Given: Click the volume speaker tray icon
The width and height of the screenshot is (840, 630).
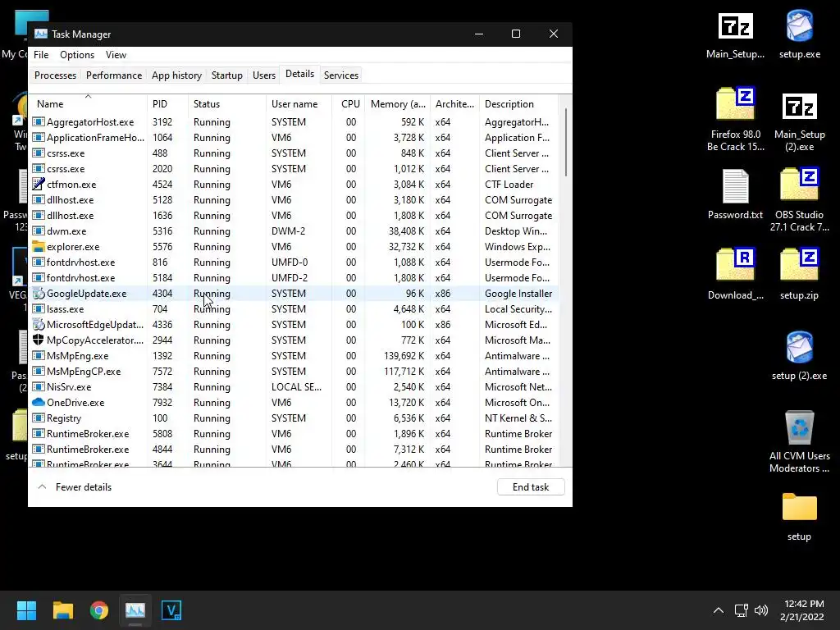Looking at the screenshot, I should (x=760, y=610).
